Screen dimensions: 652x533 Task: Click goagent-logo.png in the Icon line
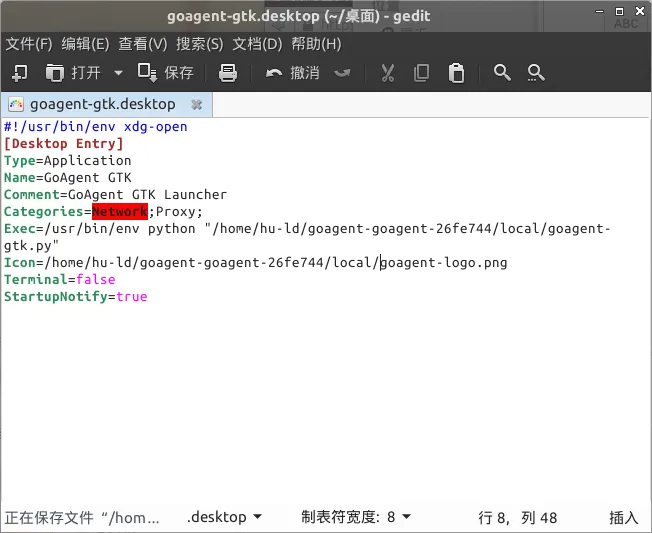click(x=444, y=263)
